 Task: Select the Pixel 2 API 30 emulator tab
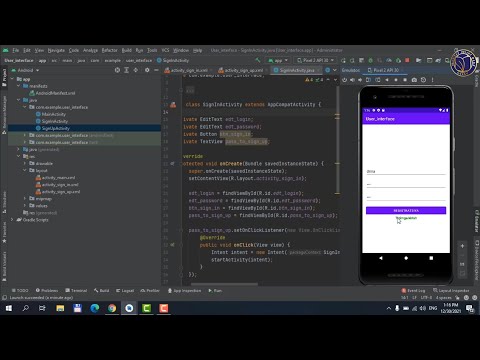click(x=386, y=70)
